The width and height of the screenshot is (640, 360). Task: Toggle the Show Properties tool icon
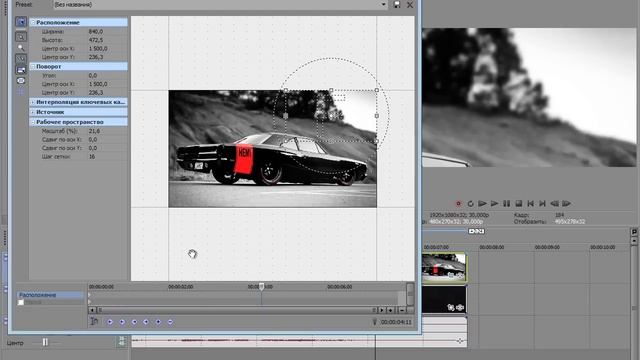(21, 22)
